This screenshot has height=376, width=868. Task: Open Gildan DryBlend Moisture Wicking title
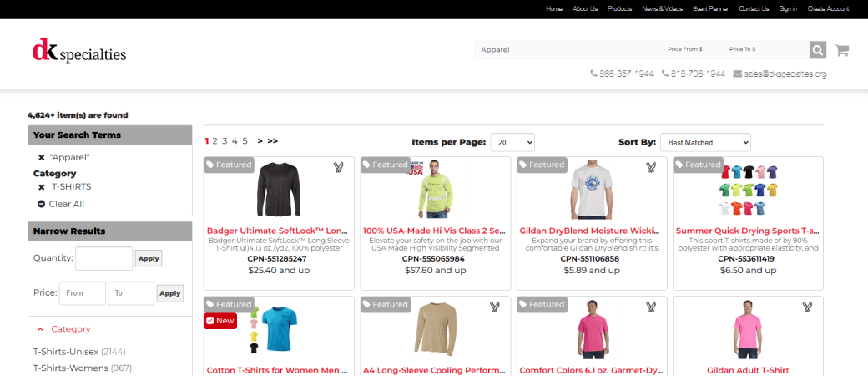click(x=591, y=231)
